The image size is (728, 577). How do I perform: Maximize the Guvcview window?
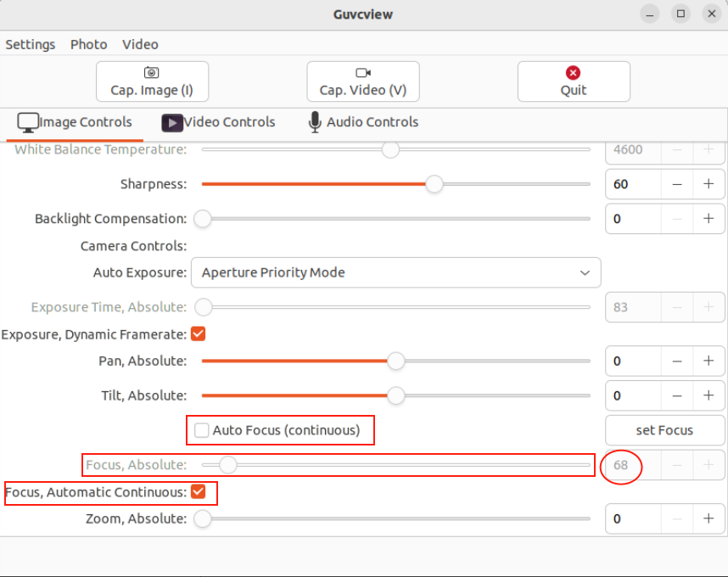click(x=680, y=14)
